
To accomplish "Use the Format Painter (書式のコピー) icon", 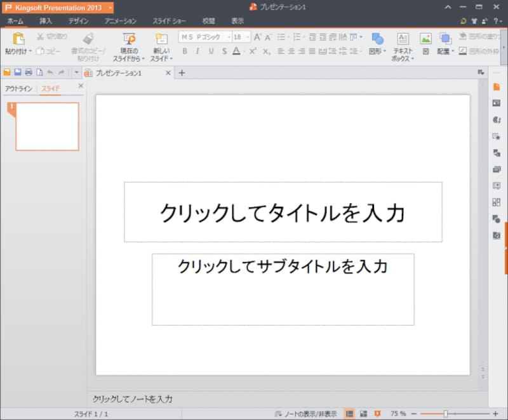I will [x=89, y=43].
